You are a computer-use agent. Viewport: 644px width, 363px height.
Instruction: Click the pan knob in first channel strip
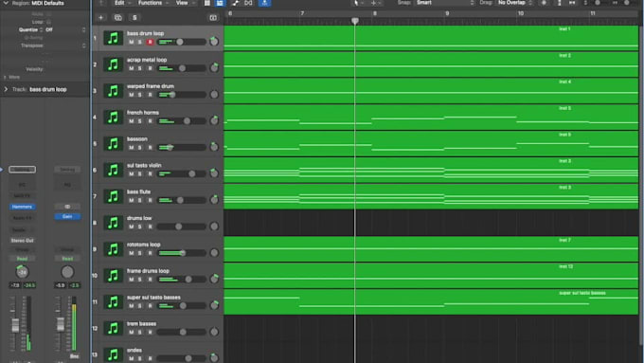(22, 272)
